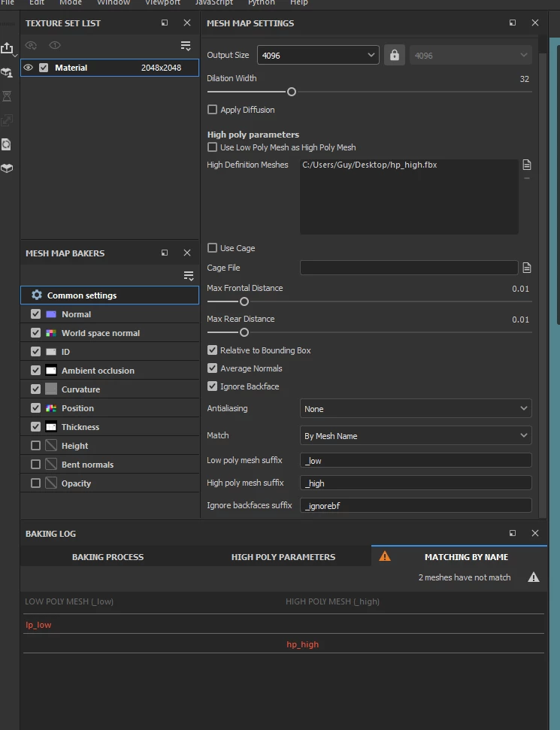The height and width of the screenshot is (730, 560).
Task: Select lp_low unmatched mesh entry
Action: [x=38, y=625]
